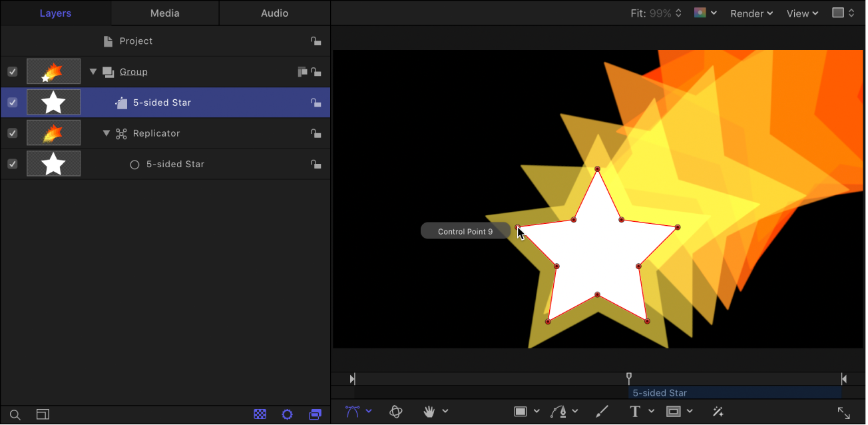Select the 3D Transform tool

click(395, 411)
